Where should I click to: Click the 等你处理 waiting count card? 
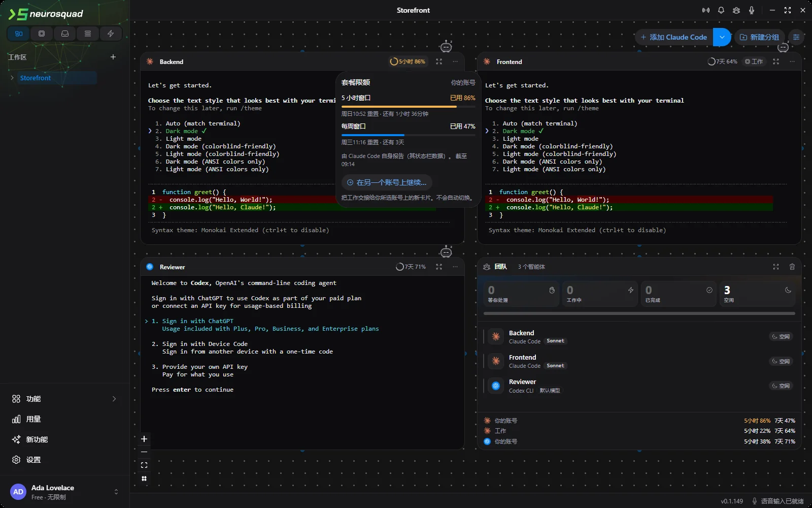[x=521, y=294]
